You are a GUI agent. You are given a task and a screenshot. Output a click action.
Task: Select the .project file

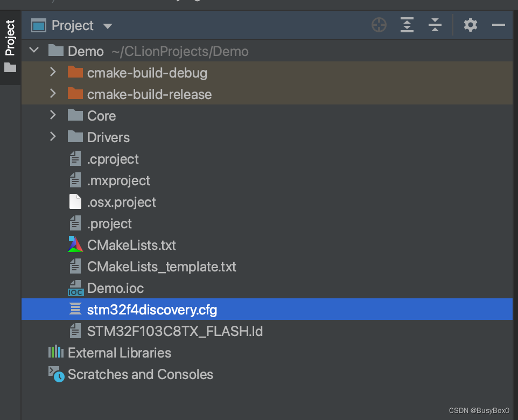(x=267, y=223)
